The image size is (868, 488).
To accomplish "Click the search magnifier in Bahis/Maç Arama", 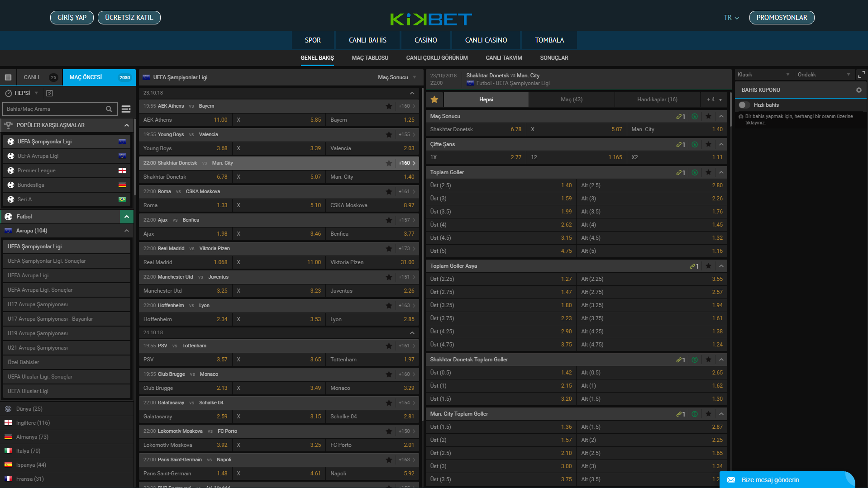I will pyautogui.click(x=109, y=109).
